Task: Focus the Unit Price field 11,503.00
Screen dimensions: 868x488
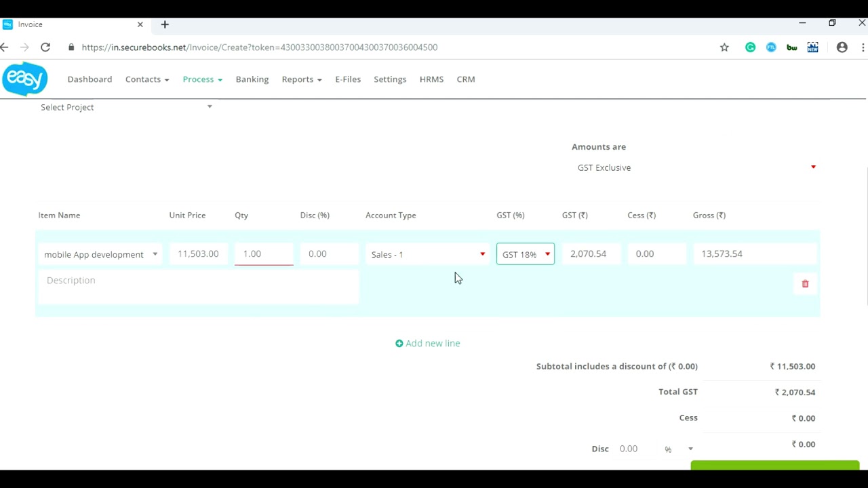Action: tap(199, 253)
